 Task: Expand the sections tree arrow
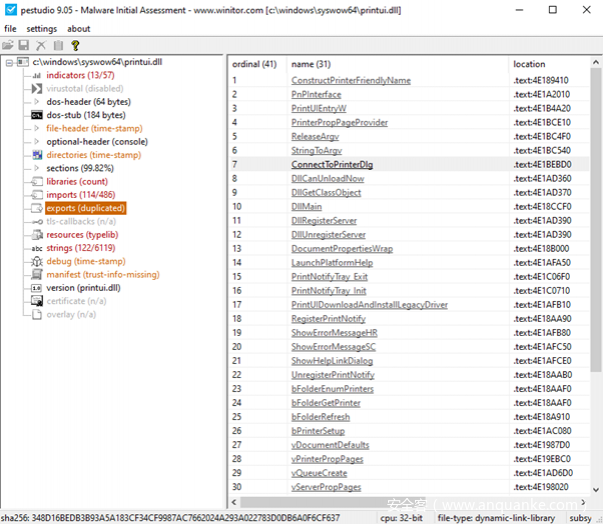pos(37,168)
